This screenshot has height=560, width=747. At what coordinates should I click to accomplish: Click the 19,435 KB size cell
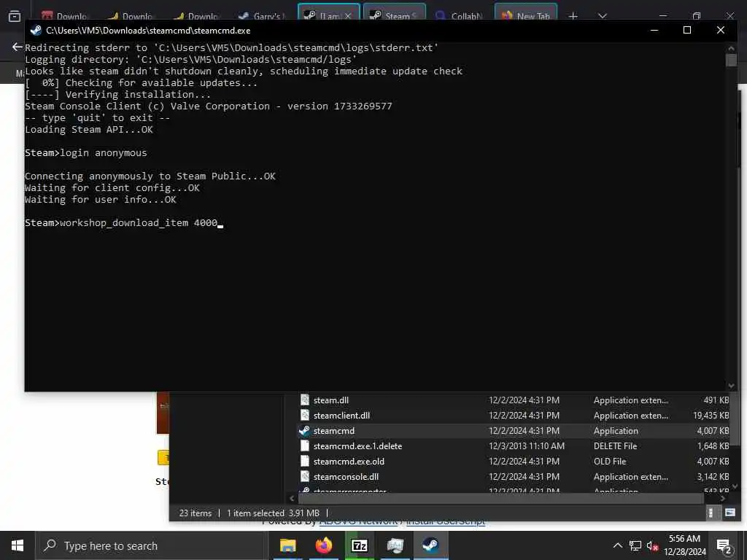tap(711, 416)
